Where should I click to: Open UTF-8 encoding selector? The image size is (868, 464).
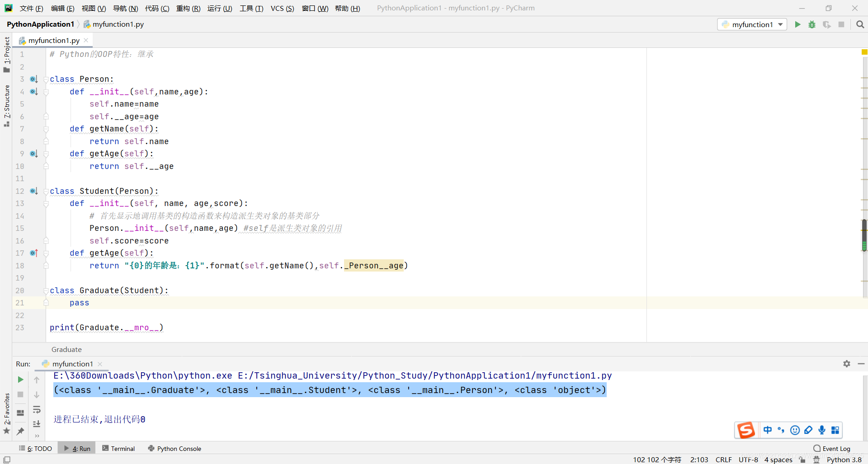748,459
